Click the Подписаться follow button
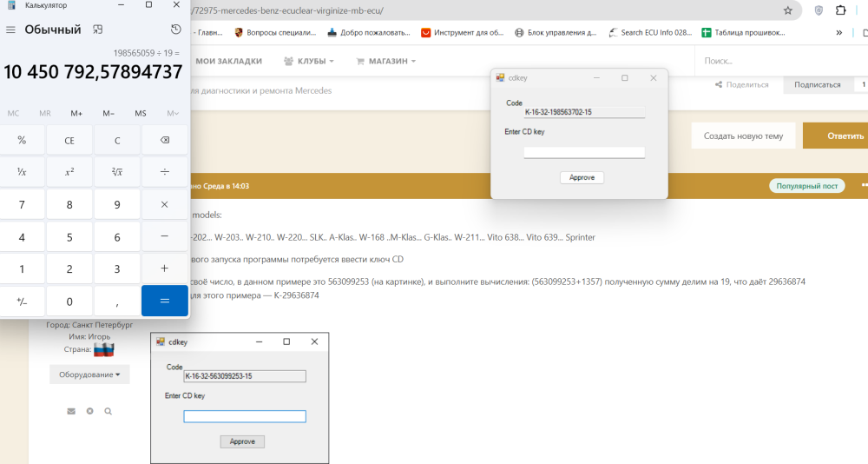868x464 pixels. pyautogui.click(x=817, y=85)
